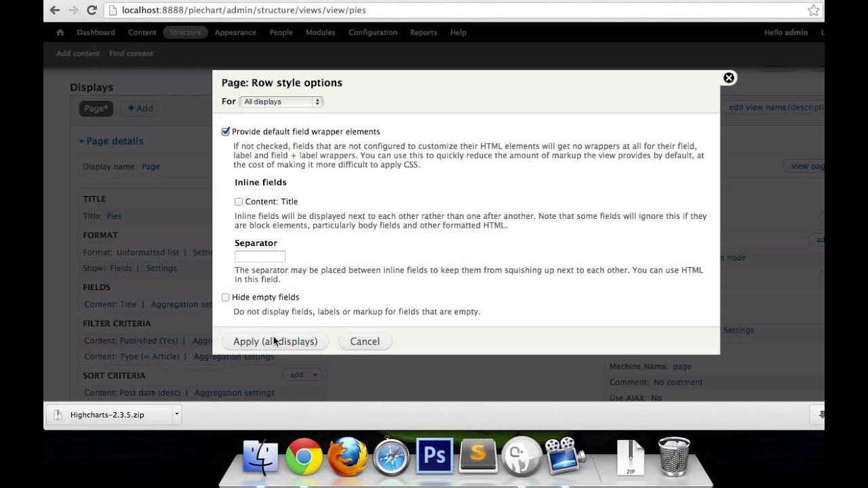Image resolution: width=868 pixels, height=488 pixels.
Task: Open the screen recording app in dock
Action: (x=564, y=455)
